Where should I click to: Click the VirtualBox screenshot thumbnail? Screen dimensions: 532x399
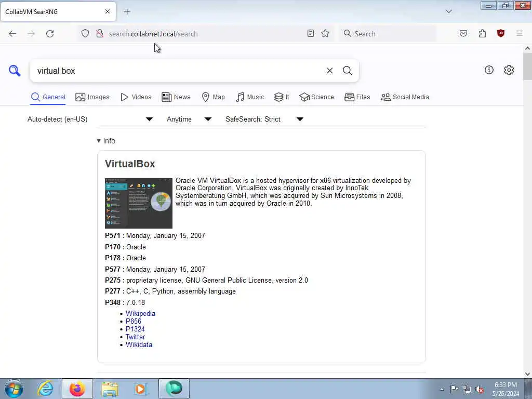(x=138, y=203)
